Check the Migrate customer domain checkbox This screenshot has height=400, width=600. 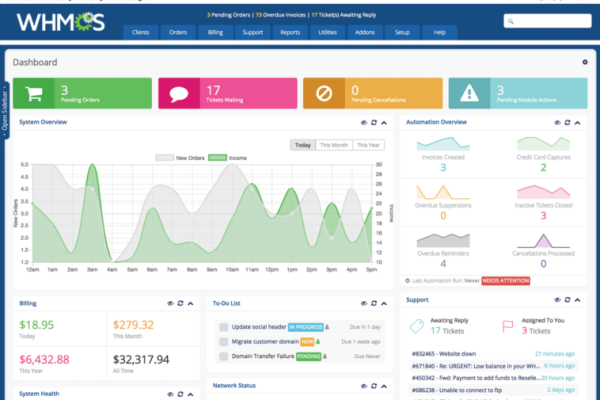(x=223, y=341)
